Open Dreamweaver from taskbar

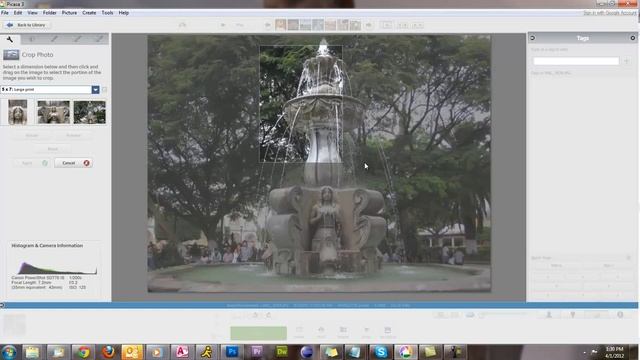[282, 352]
